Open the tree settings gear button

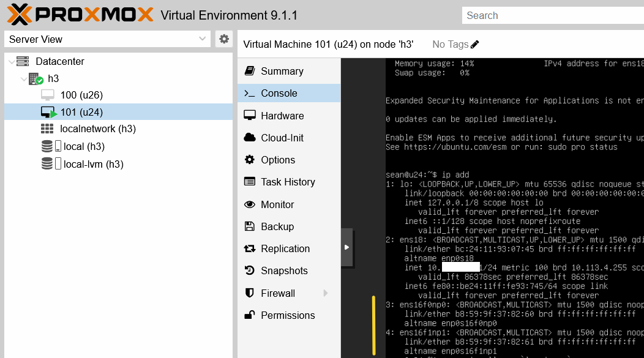coord(224,39)
